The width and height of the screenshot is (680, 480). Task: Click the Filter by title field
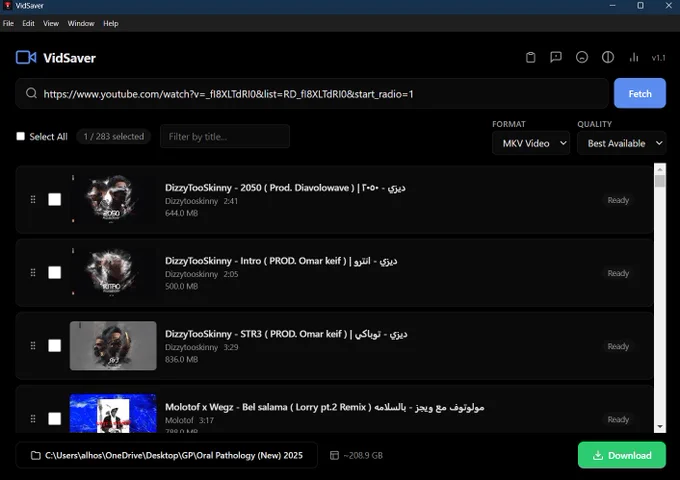point(225,137)
